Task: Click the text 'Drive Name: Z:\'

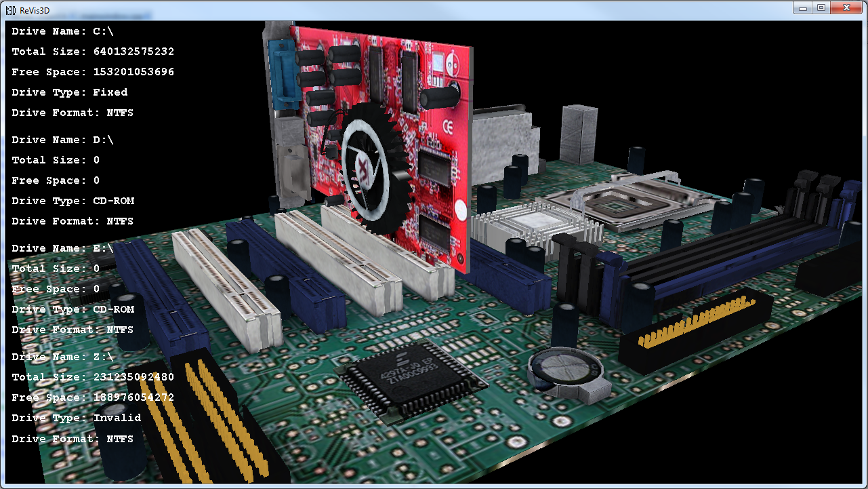Action: (63, 357)
